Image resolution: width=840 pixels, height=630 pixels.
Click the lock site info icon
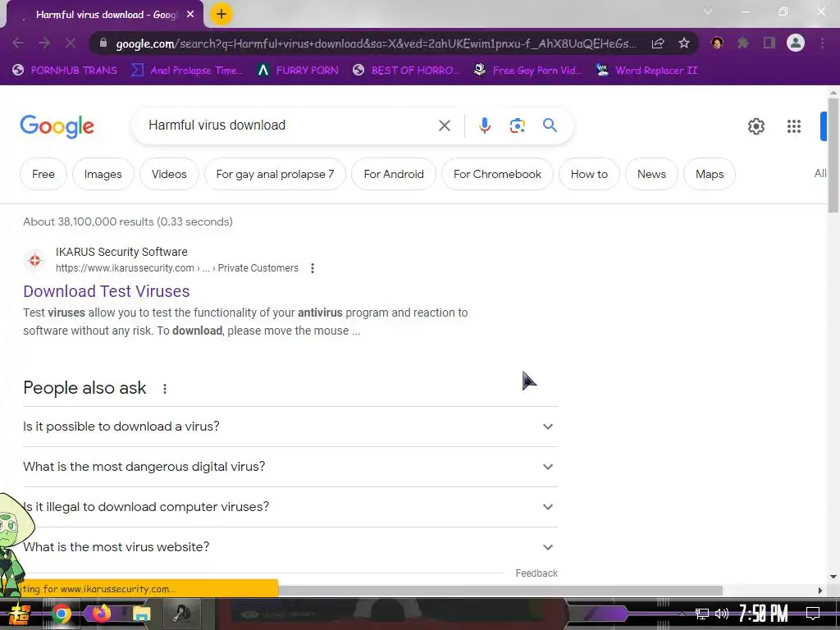[103, 43]
